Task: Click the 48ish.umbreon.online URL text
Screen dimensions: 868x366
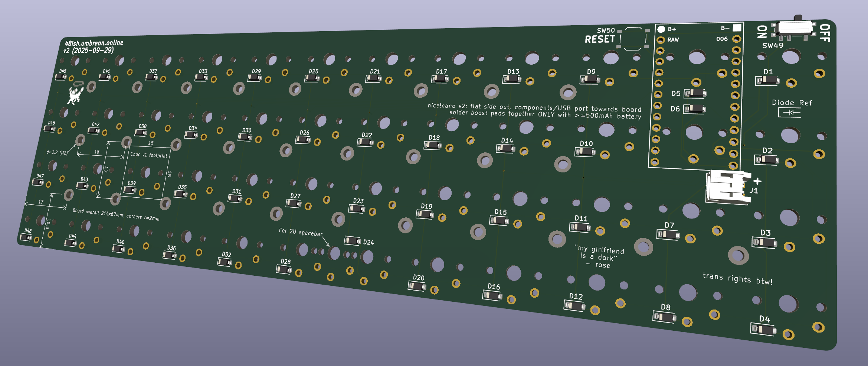Action: tap(94, 43)
